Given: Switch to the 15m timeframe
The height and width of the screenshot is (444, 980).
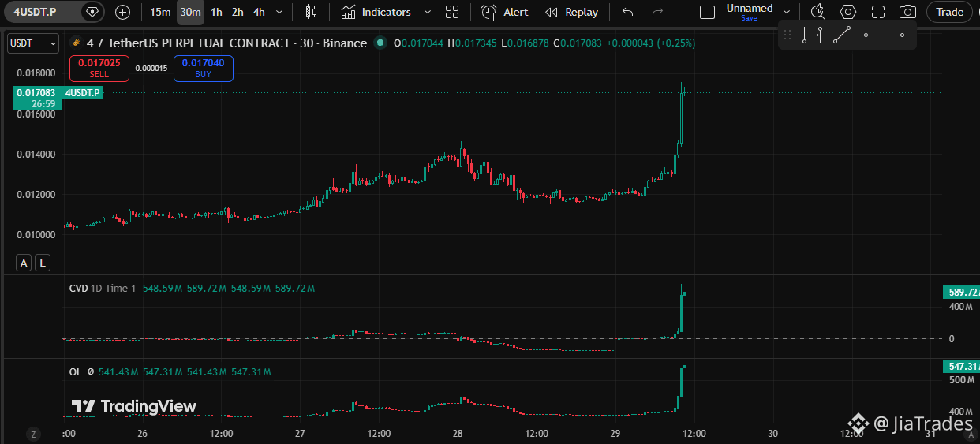Looking at the screenshot, I should tap(160, 12).
